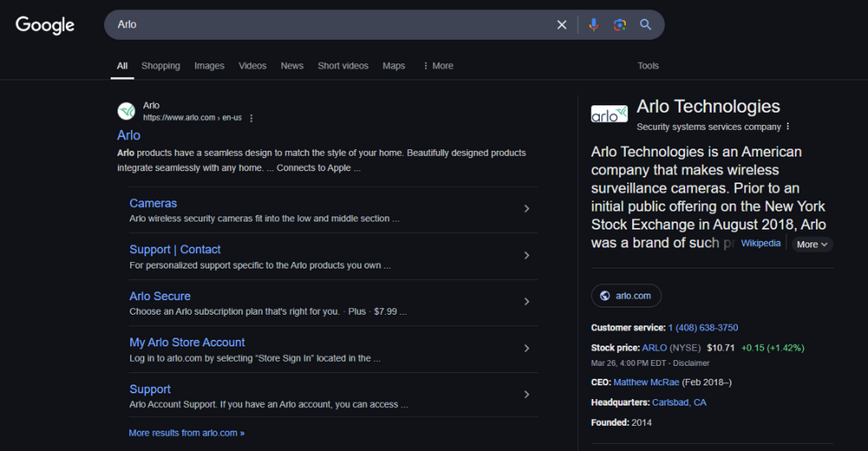Expand the Cameras sitelink chevron
This screenshot has width=868, height=451.
[x=527, y=209]
